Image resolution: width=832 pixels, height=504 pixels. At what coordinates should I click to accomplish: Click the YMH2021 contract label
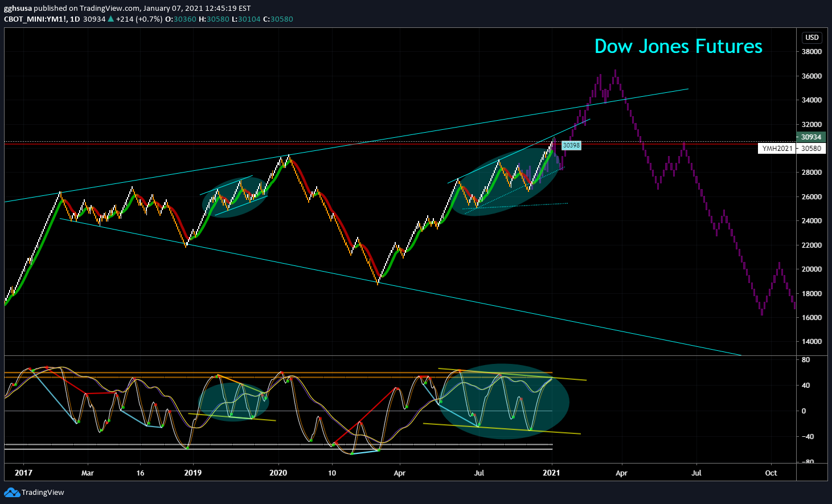point(777,149)
